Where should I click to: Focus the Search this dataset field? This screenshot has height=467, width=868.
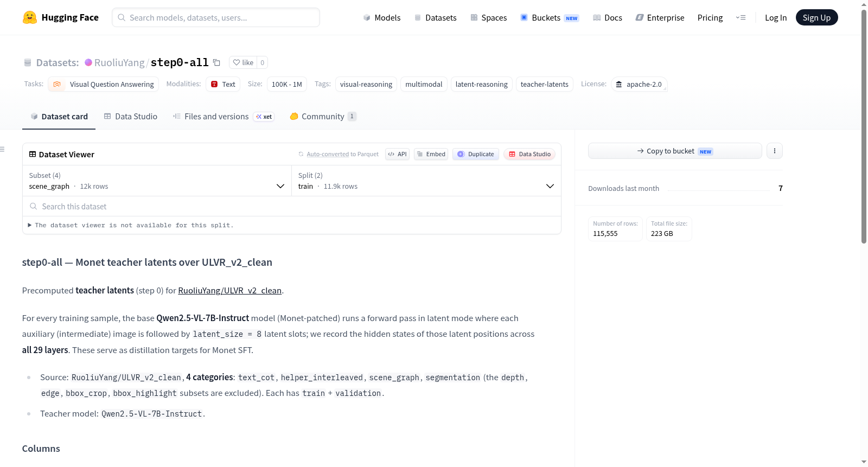(291, 206)
